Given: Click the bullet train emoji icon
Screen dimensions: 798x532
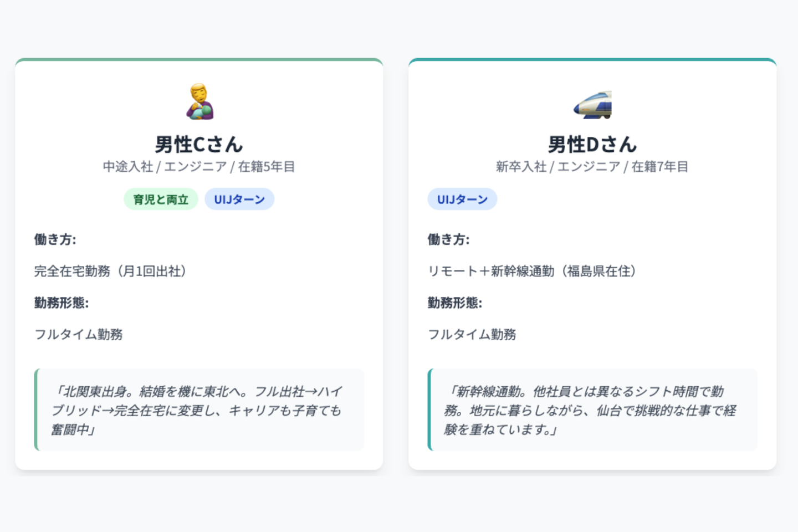Looking at the screenshot, I should pyautogui.click(x=592, y=104).
